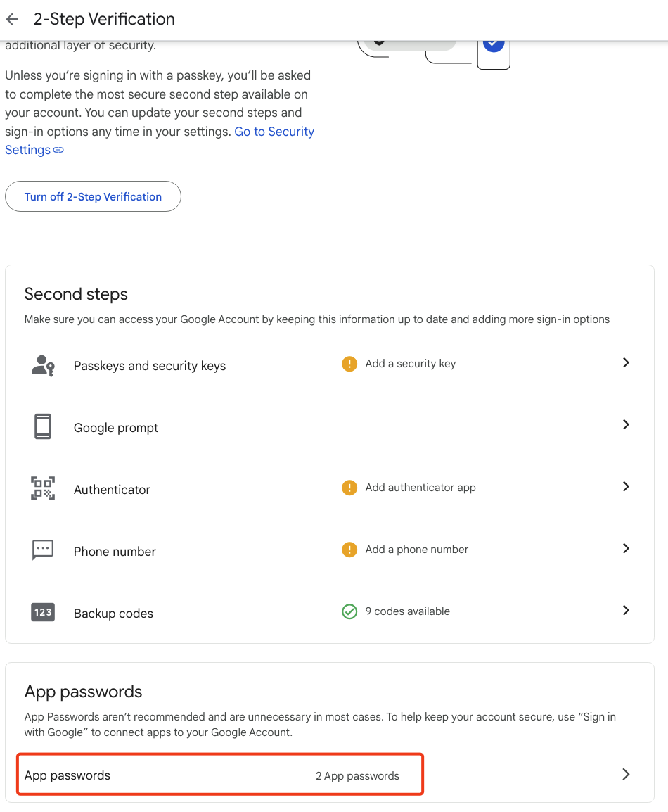Click the orange warning icon beside Add a security key
The image size is (668, 812).
pyautogui.click(x=349, y=364)
